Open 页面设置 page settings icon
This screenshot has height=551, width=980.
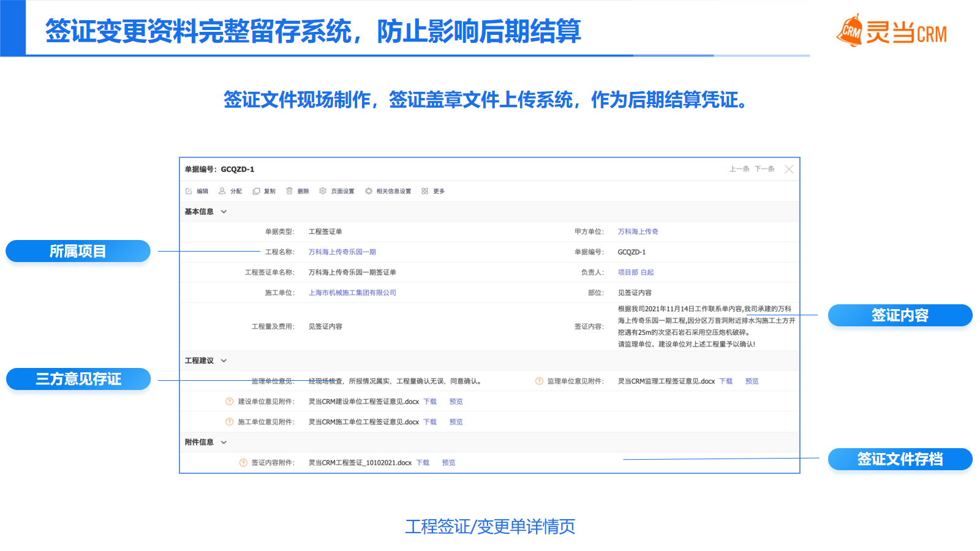[323, 191]
